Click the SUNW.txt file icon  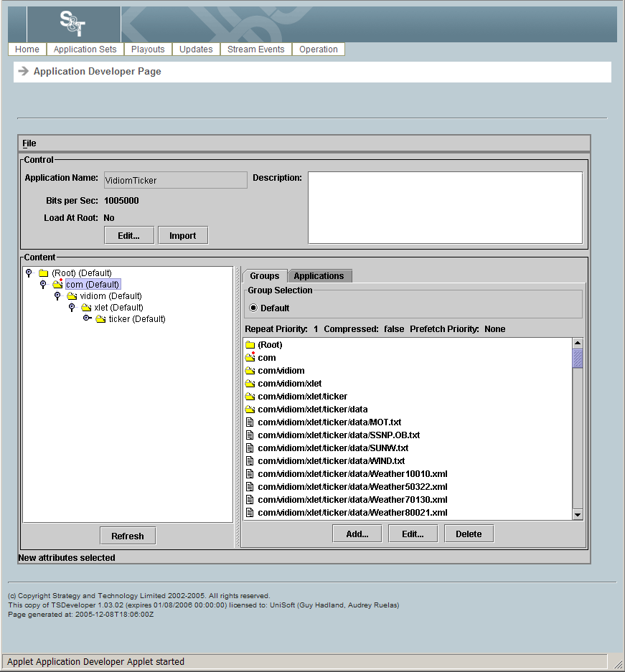click(250, 448)
